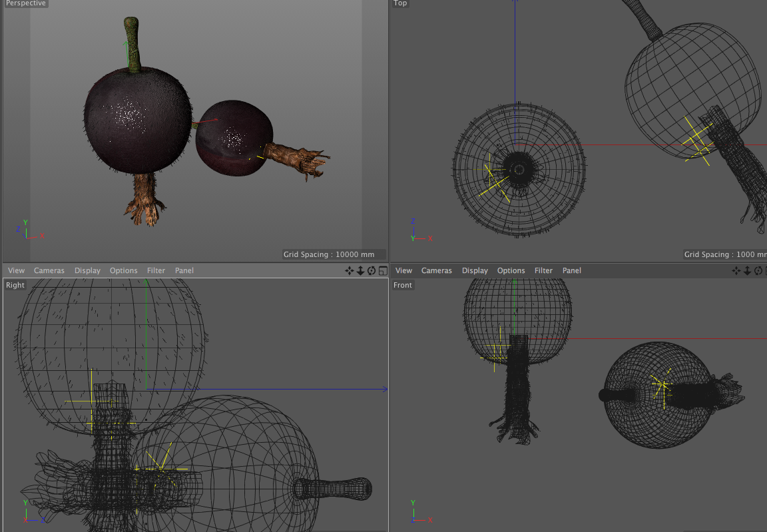Viewport: 767px width, 532px height.
Task: Click the zoom icon above the Front viewport
Action: tap(747, 270)
